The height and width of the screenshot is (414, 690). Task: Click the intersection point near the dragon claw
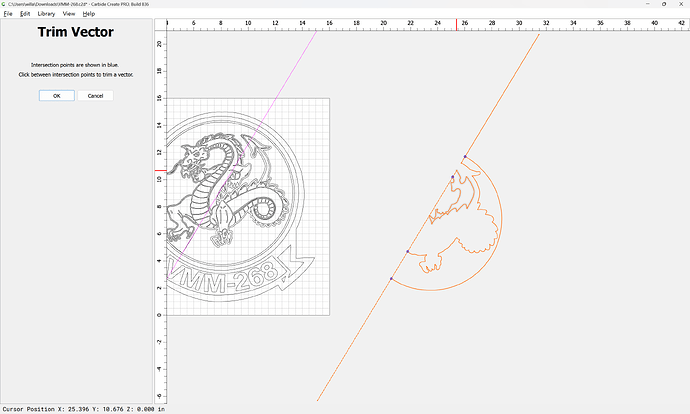point(407,251)
